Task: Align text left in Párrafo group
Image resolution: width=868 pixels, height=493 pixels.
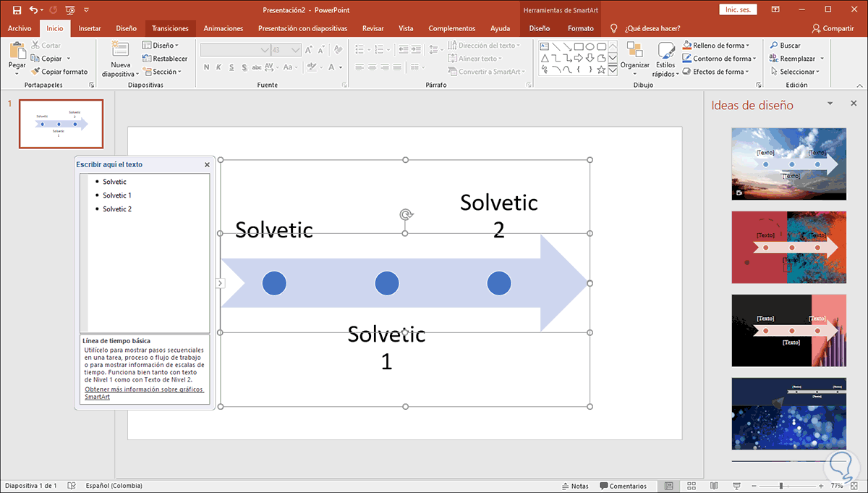Action: point(360,67)
